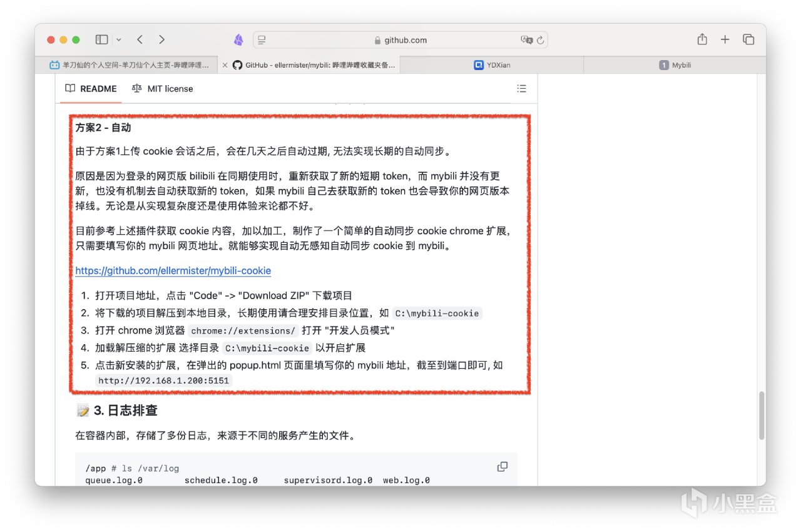The height and width of the screenshot is (532, 801).
Task: Switch to the Mybili tab
Action: (x=675, y=65)
